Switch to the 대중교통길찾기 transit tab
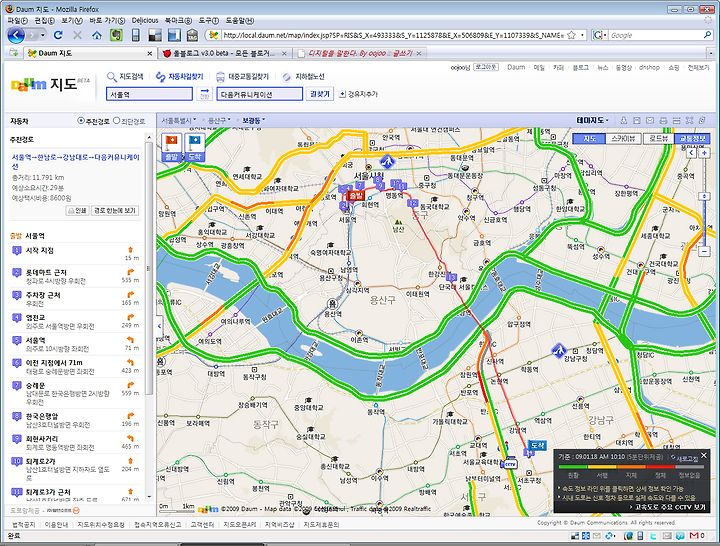Viewport: 720px width, 546px height. [242, 76]
